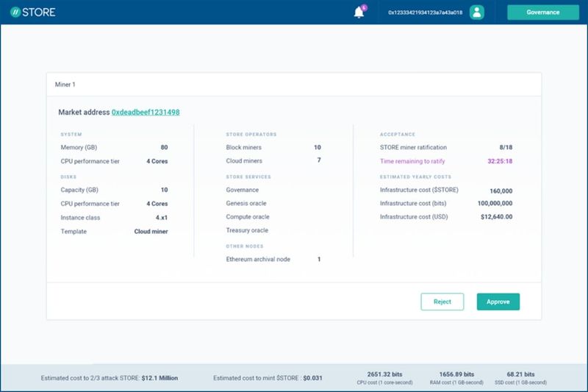Select the Genesis oracle service
This screenshot has width=588, height=392.
pos(246,203)
